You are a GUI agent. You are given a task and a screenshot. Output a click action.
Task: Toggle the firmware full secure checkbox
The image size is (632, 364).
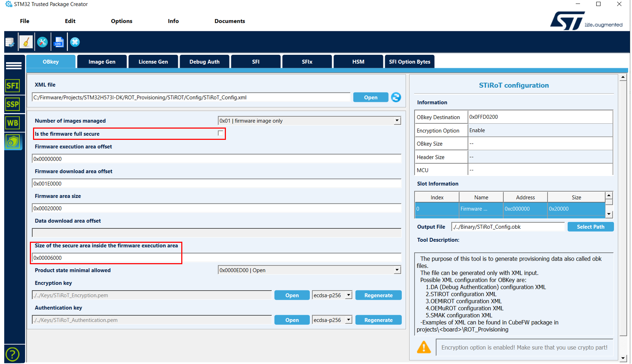click(x=220, y=133)
